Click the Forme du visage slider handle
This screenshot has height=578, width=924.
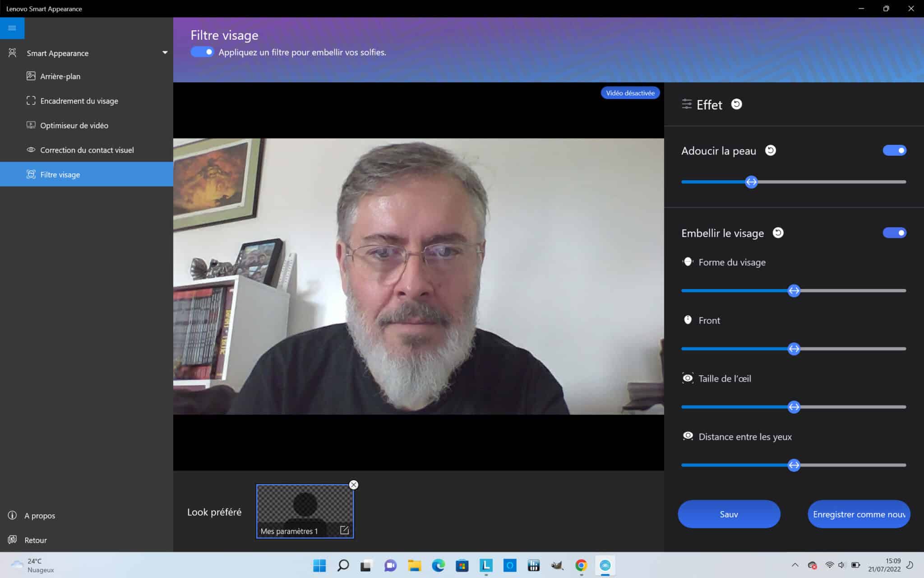[794, 290]
